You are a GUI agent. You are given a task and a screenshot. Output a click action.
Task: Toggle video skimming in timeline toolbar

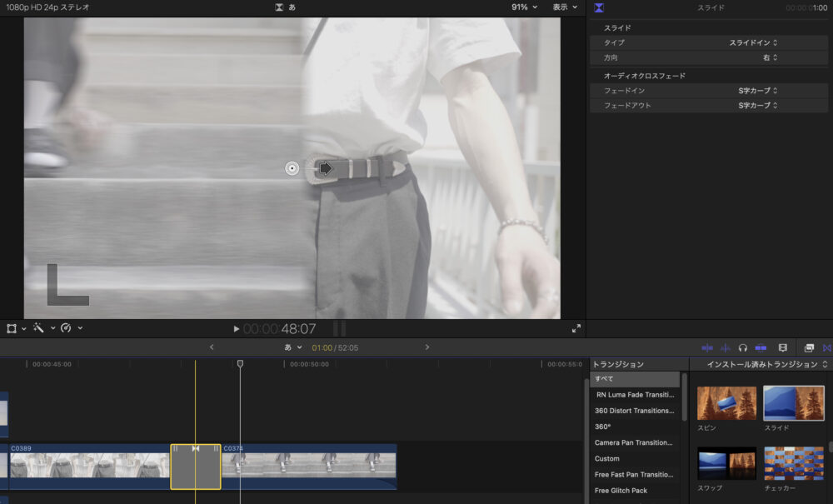(x=707, y=347)
